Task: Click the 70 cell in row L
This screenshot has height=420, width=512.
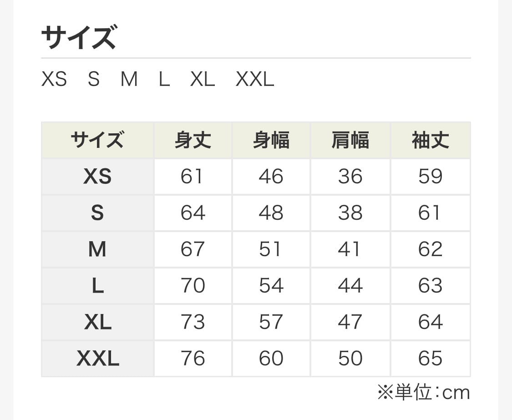Action: [x=193, y=286]
